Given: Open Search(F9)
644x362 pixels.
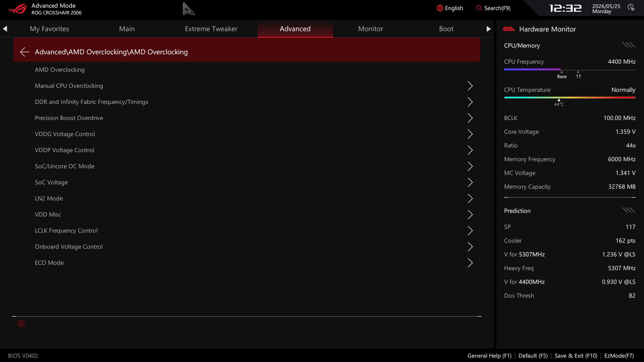Looking at the screenshot, I should click(x=493, y=8).
